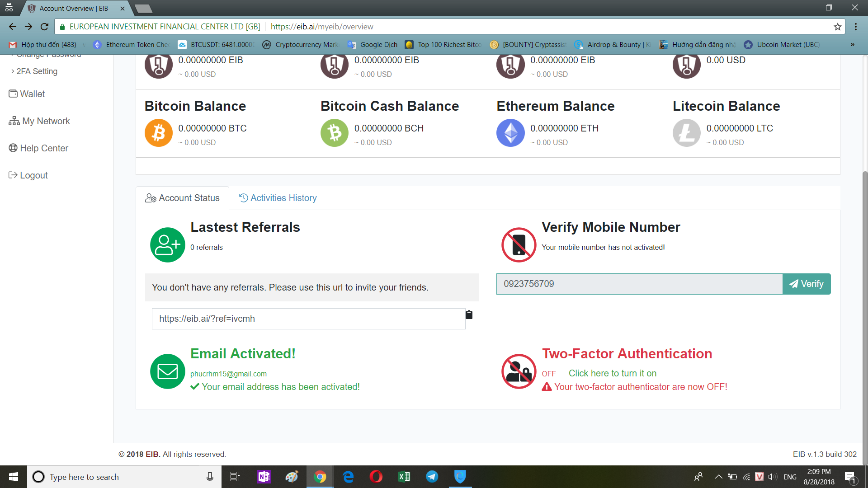The width and height of the screenshot is (868, 488).
Task: Click the Bitcoin Cash green icon
Action: click(x=335, y=133)
